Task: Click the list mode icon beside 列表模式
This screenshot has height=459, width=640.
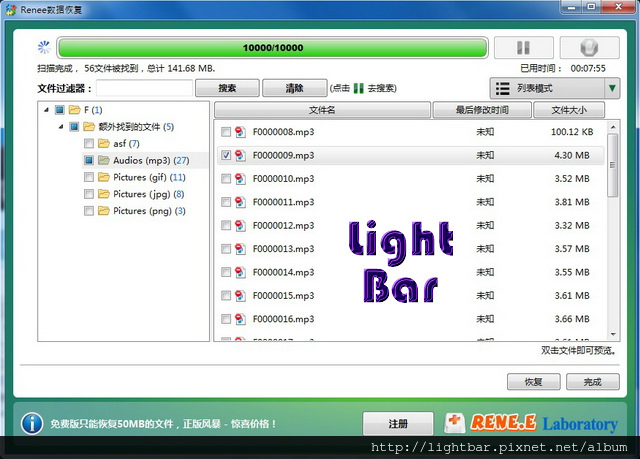Action: coord(502,89)
